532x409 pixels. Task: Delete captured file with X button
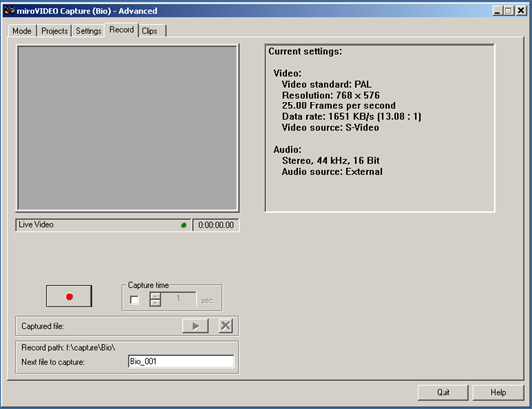pyautogui.click(x=226, y=326)
